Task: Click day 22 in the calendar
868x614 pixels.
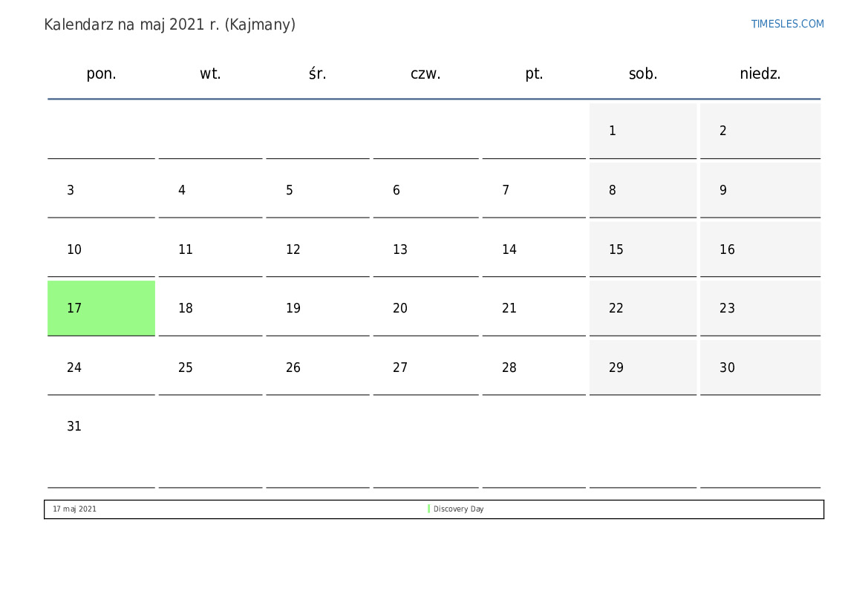Action: [x=643, y=308]
